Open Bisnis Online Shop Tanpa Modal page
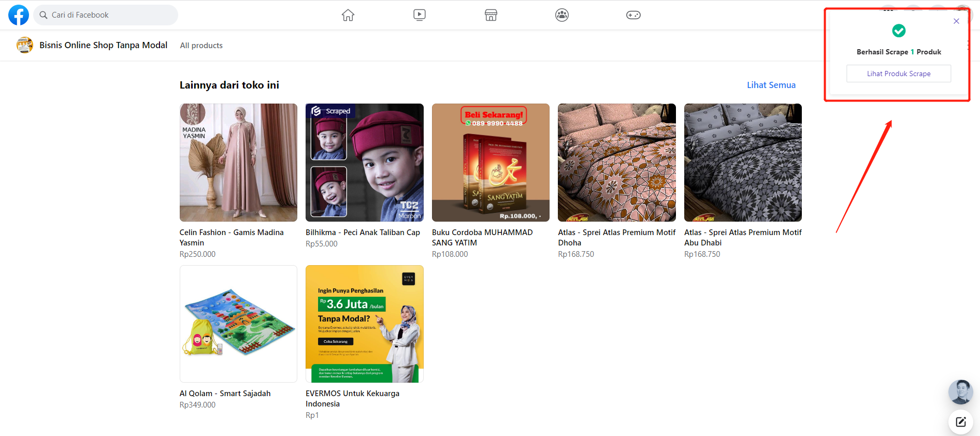The height and width of the screenshot is (436, 980). (104, 45)
